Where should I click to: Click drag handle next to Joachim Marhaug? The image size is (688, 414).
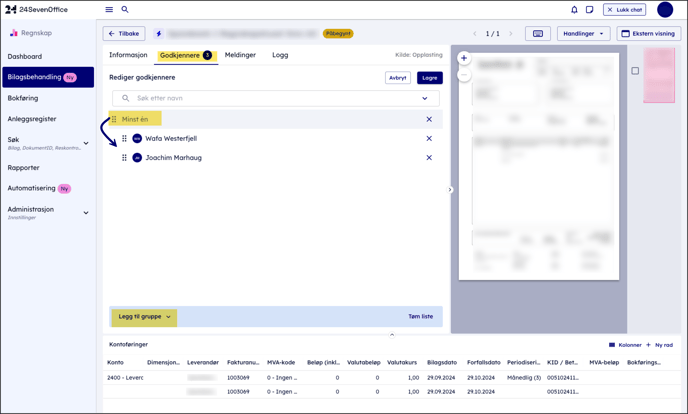pos(124,158)
